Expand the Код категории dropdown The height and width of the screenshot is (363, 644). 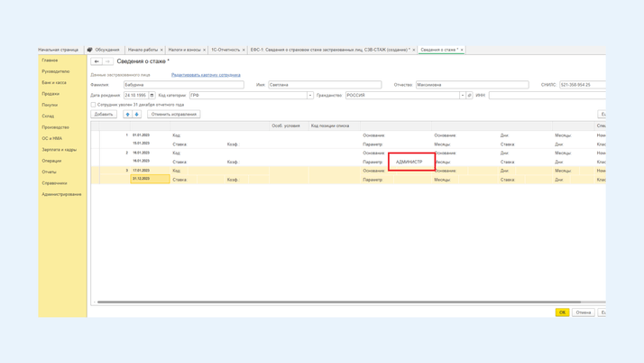(309, 95)
